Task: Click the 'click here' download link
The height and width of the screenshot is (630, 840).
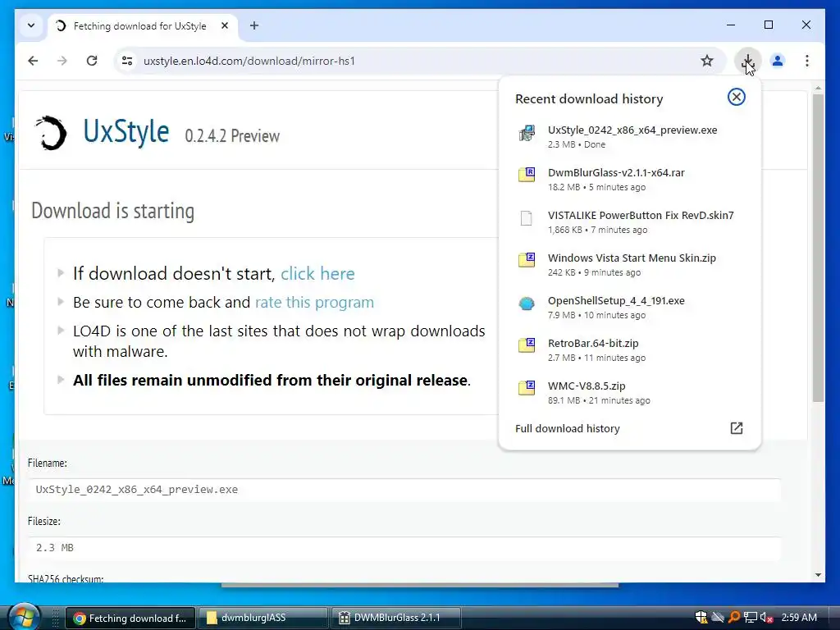Action: click(317, 274)
